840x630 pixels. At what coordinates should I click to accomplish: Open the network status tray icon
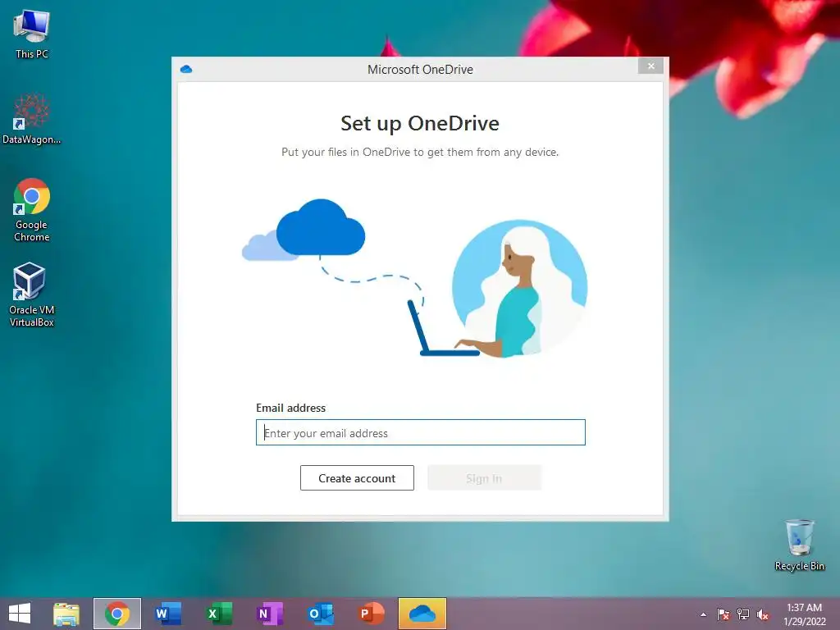(743, 614)
